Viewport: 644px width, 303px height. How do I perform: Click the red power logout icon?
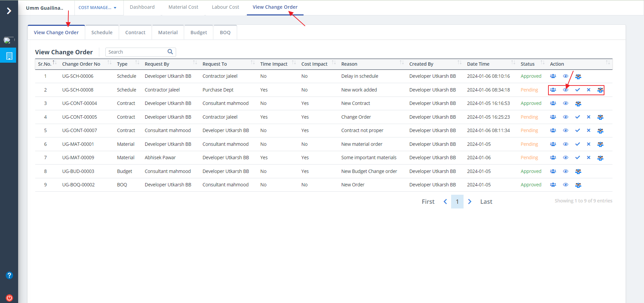tap(9, 298)
